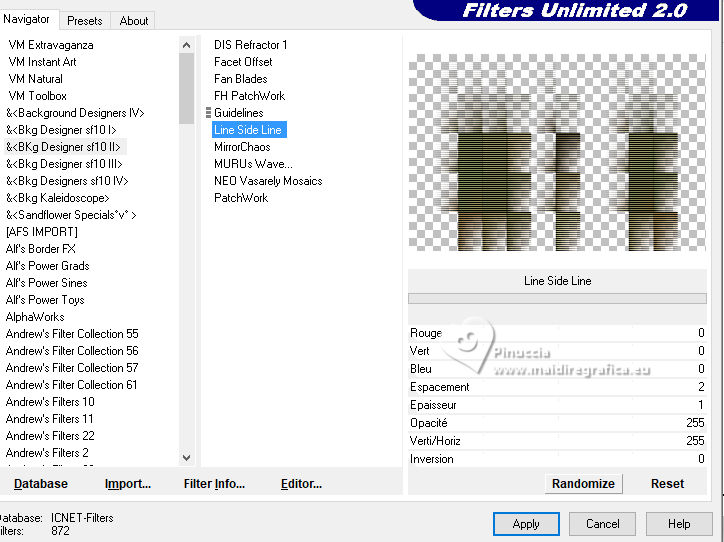Click the category list scrollbar thumb
Screen dimensions: 724x542
tap(187, 88)
